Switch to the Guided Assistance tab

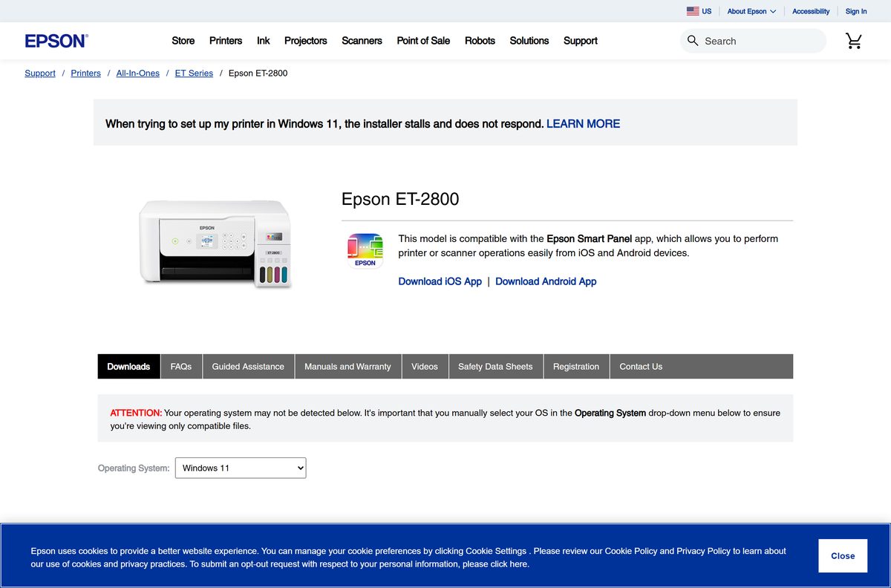(x=248, y=367)
